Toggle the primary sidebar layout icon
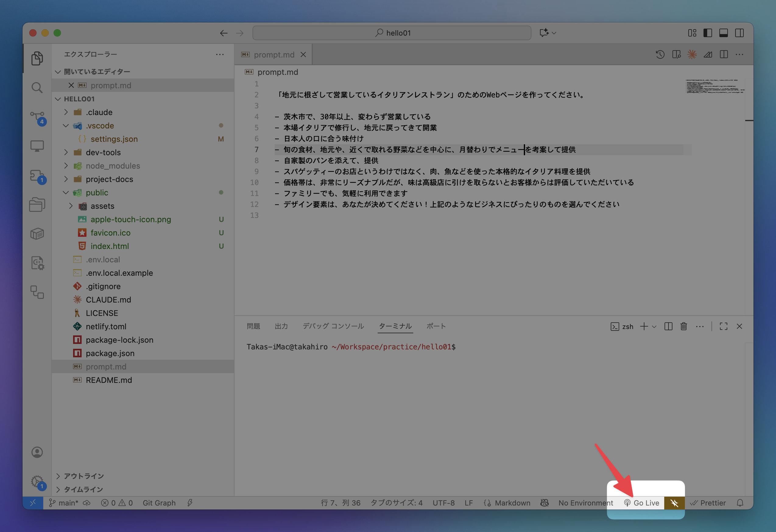The height and width of the screenshot is (532, 776). pos(707,33)
